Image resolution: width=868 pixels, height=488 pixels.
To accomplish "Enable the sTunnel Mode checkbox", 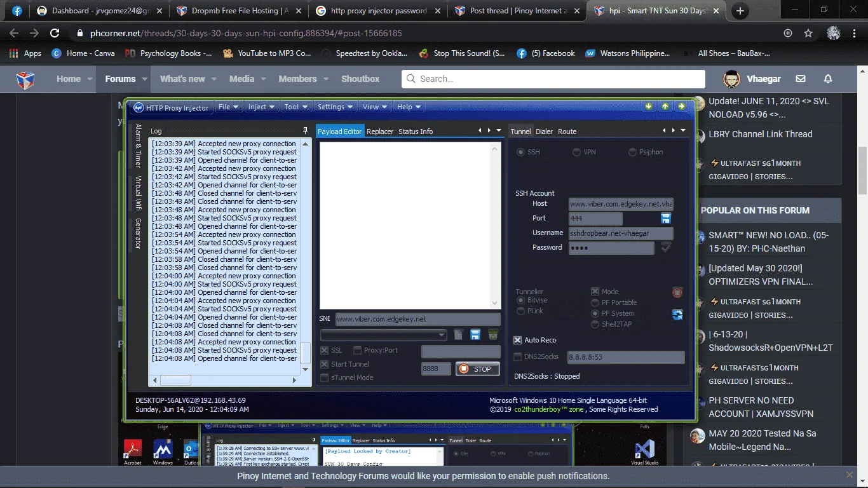I will [325, 377].
